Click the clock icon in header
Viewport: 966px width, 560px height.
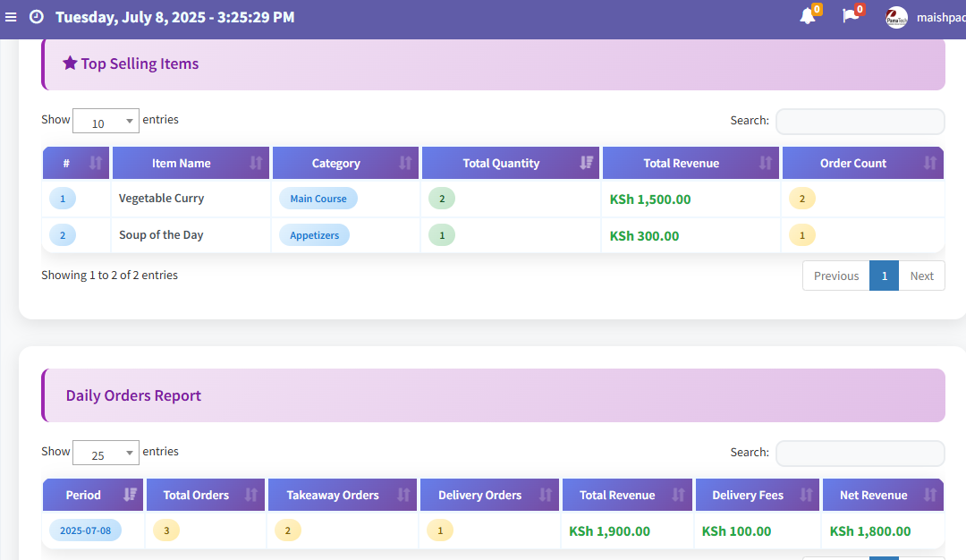click(x=36, y=17)
